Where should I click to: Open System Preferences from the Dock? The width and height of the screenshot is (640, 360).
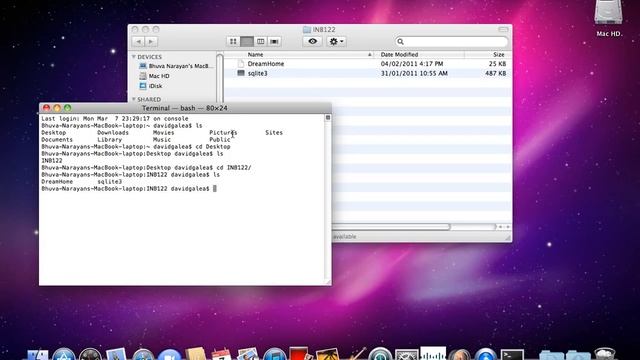[x=406, y=354]
